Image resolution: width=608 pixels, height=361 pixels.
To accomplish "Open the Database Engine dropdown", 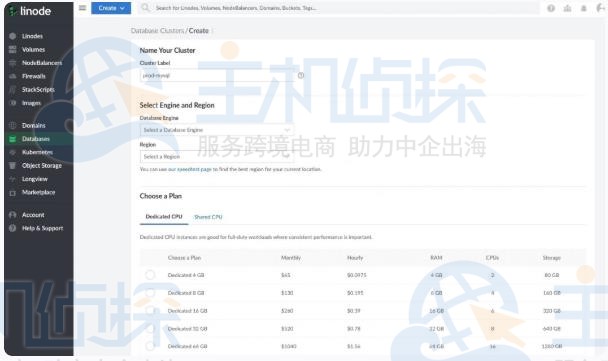I will pyautogui.click(x=217, y=130).
